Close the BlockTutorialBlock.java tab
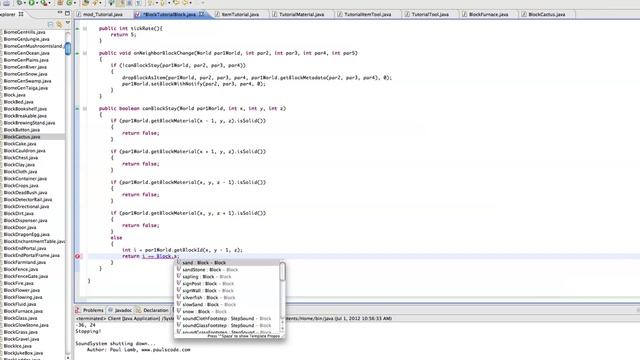The image size is (640, 360). click(201, 14)
